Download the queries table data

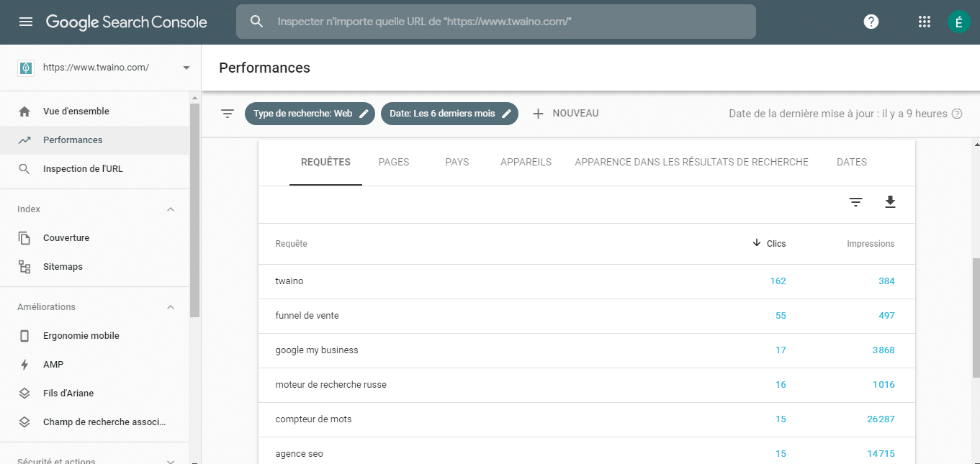[x=890, y=202]
